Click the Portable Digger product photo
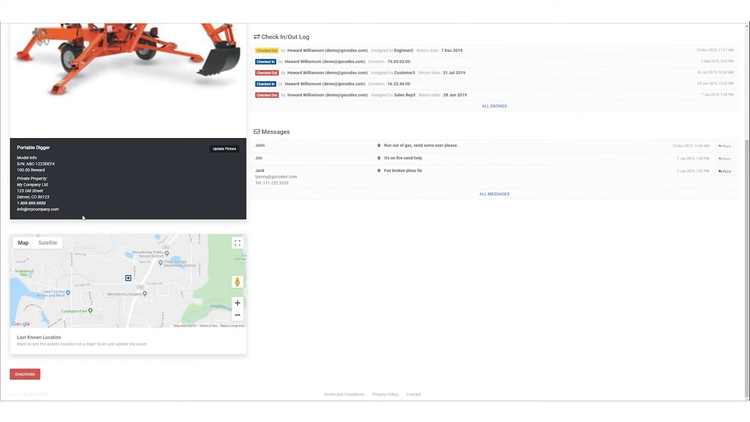750x422 pixels. 128,79
